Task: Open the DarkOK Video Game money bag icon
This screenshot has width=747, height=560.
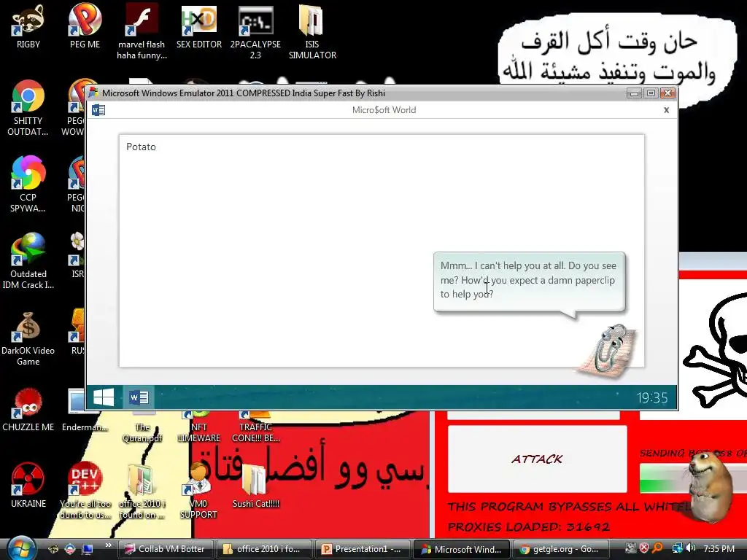Action: click(x=28, y=338)
